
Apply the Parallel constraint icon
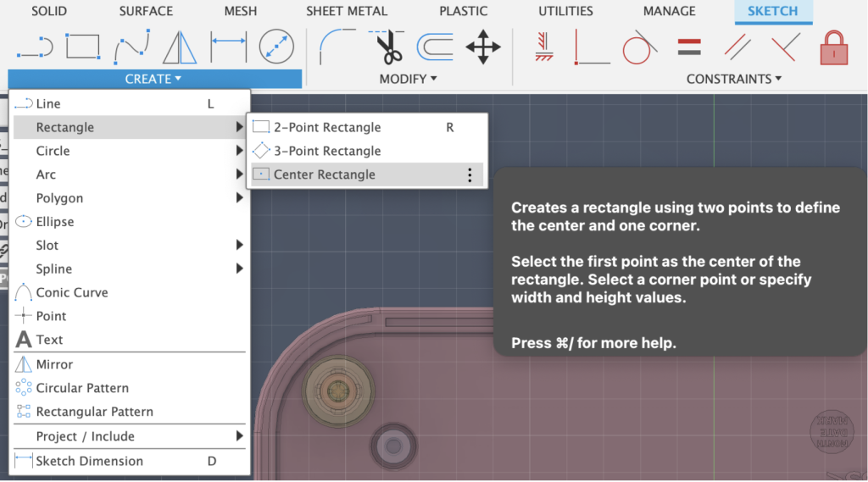pyautogui.click(x=737, y=47)
